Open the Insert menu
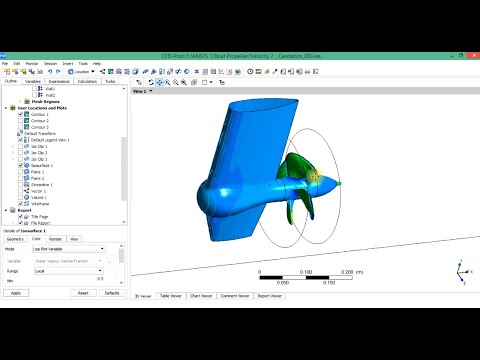The height and width of the screenshot is (360, 480). click(x=68, y=63)
